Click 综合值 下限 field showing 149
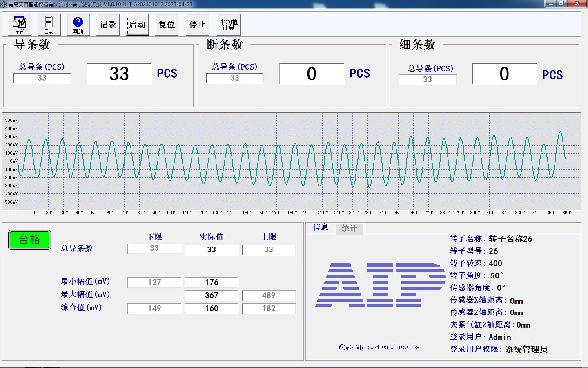The height and width of the screenshot is (368, 588). [x=154, y=309]
